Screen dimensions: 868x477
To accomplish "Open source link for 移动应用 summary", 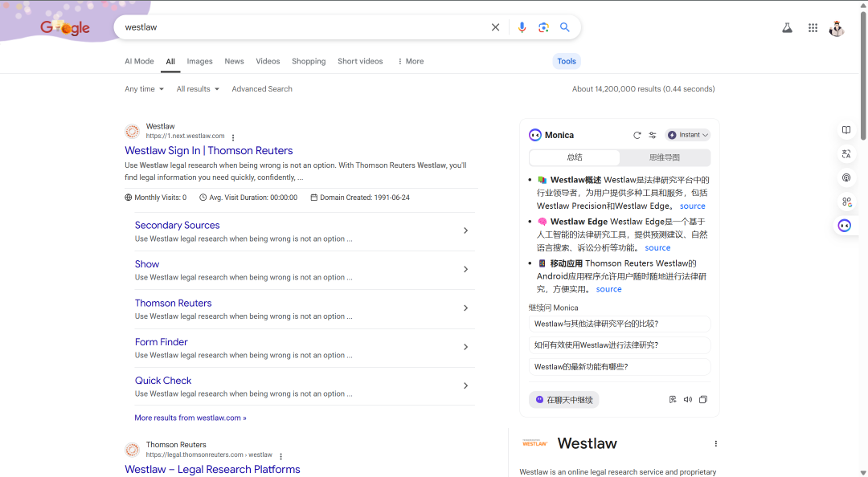I will [x=609, y=289].
